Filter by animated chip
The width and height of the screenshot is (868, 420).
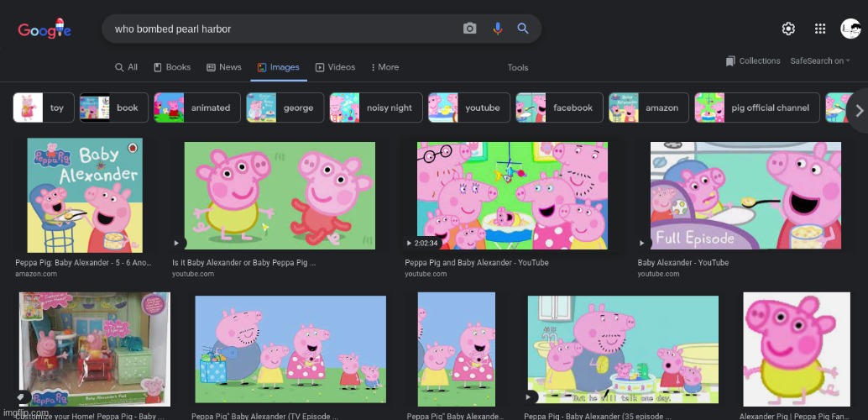[197, 108]
